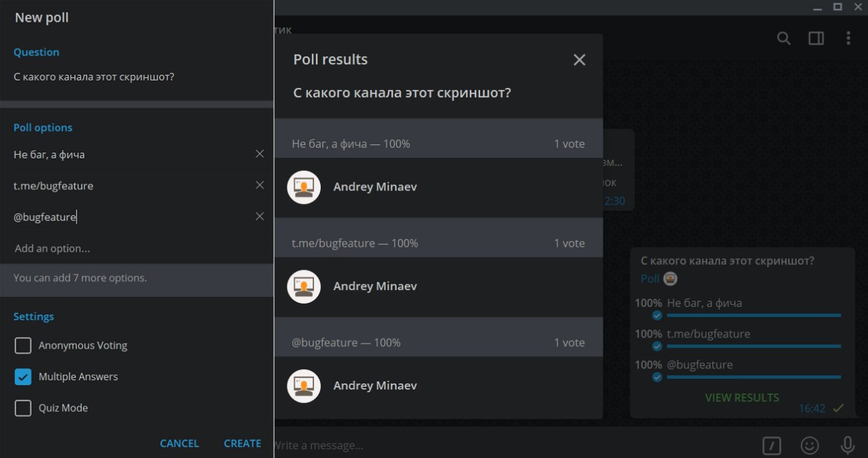Click the checkmark next to "Не баг, а фича" in chat poll
The image size is (868, 458).
pyautogui.click(x=656, y=316)
